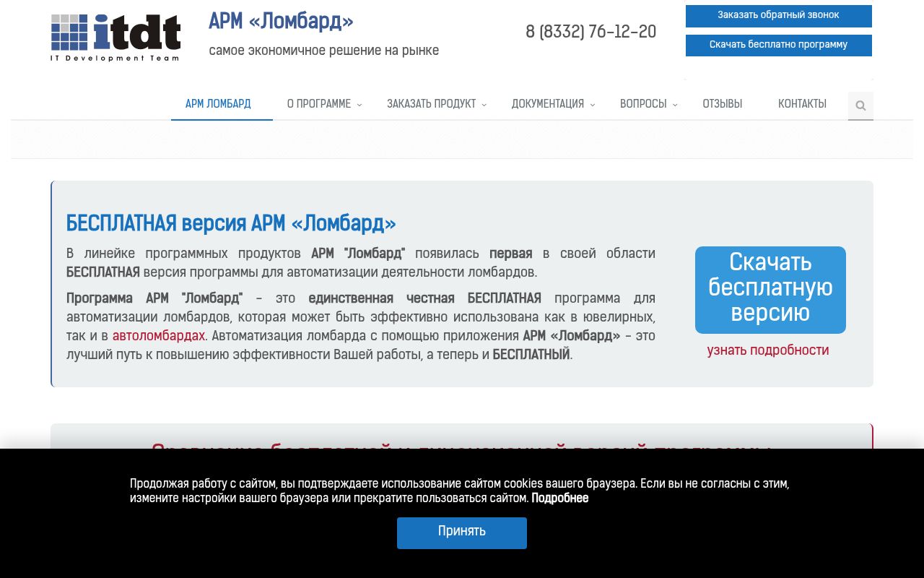This screenshot has height=578, width=924.
Task: Open the ДОКУМЕНТАЦИЯ menu item
Action: (x=547, y=104)
